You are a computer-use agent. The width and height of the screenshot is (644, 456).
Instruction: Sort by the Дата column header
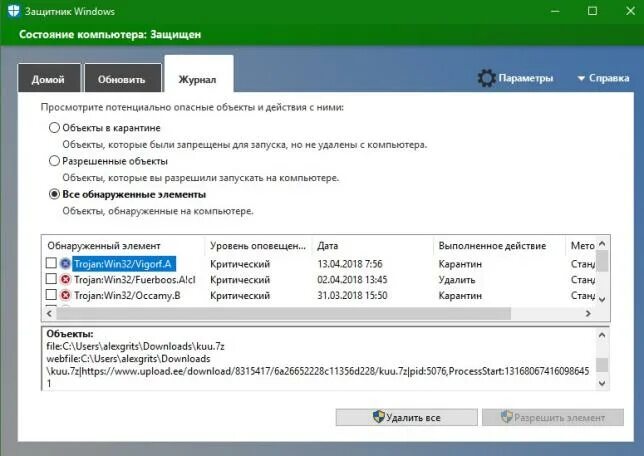373,246
